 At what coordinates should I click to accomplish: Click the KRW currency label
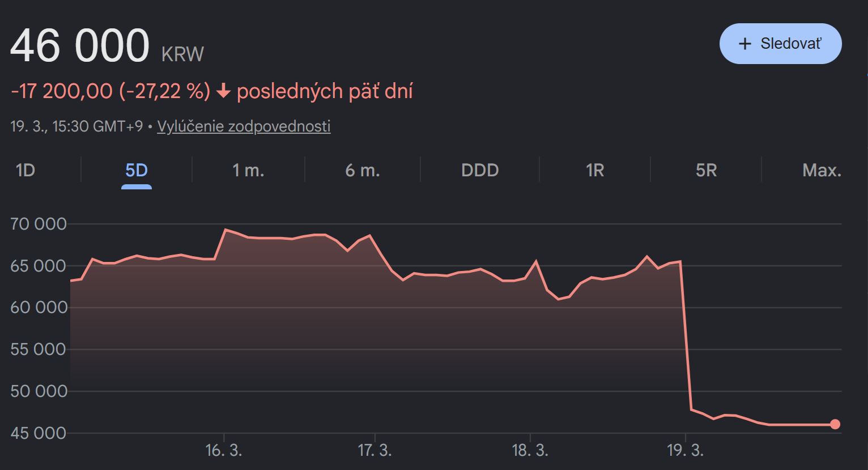tap(182, 54)
